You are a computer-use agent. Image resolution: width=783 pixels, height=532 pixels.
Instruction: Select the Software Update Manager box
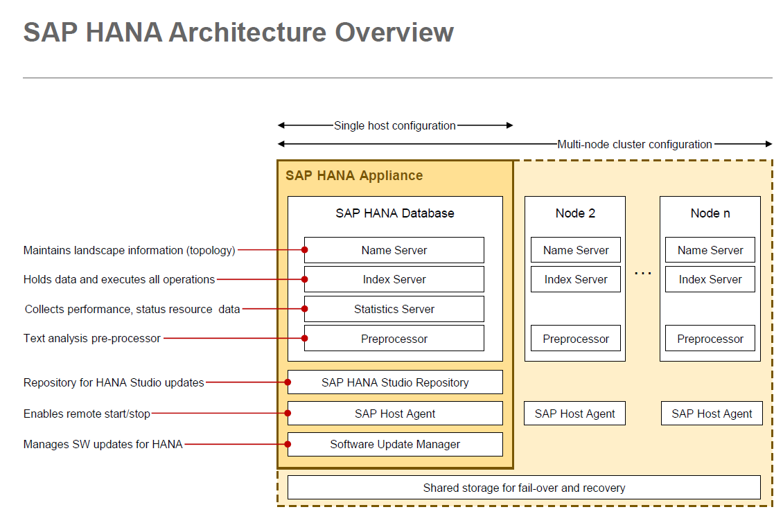click(x=395, y=444)
